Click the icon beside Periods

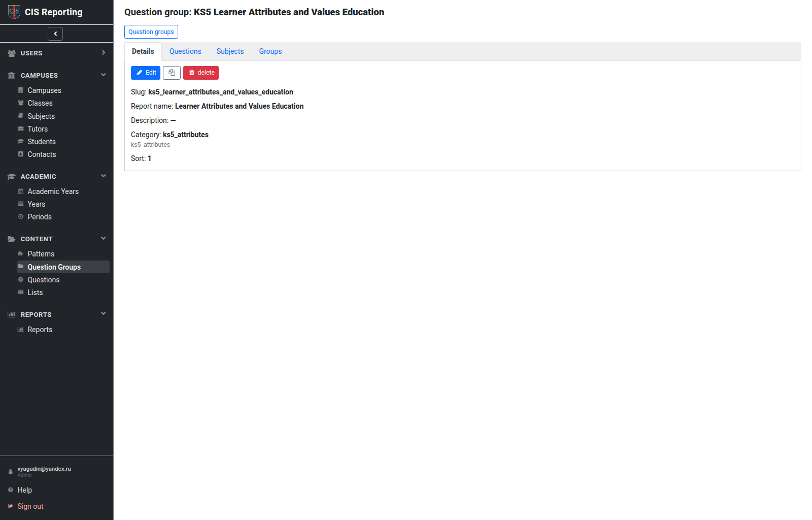[x=21, y=216]
